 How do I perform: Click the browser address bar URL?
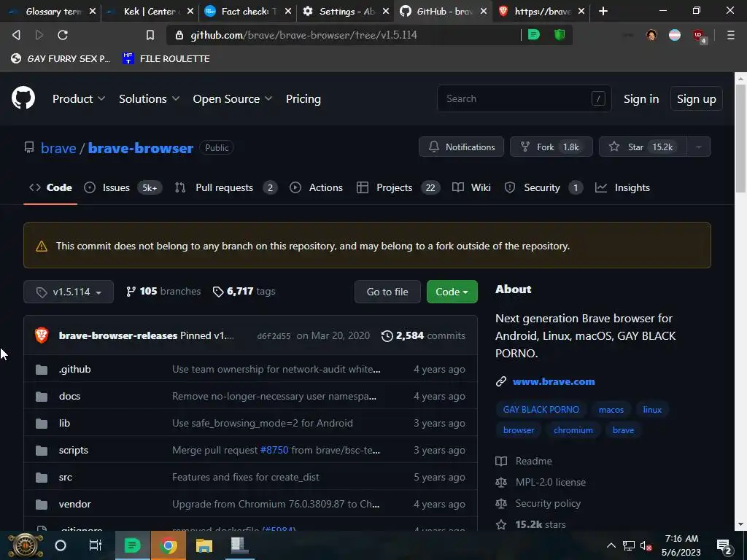(303, 35)
